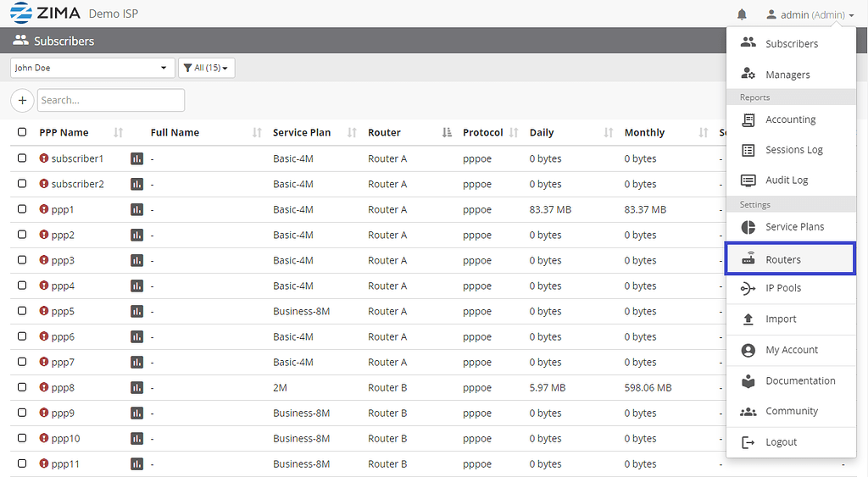Open the ppp10 subscriber link
The image size is (868, 477).
(x=65, y=439)
